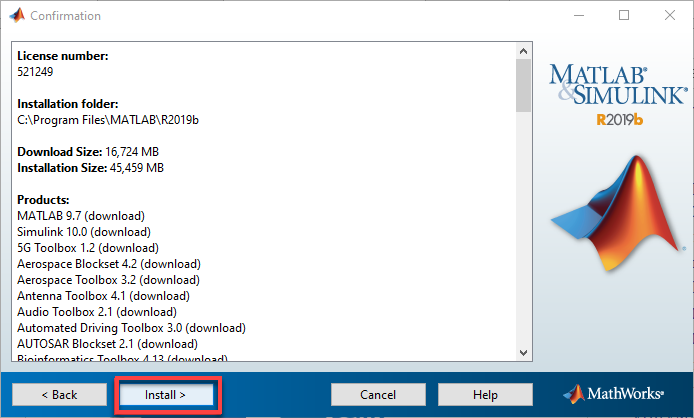The height and width of the screenshot is (418, 694).
Task: Click the Installation folder: heading
Action: click(x=68, y=104)
